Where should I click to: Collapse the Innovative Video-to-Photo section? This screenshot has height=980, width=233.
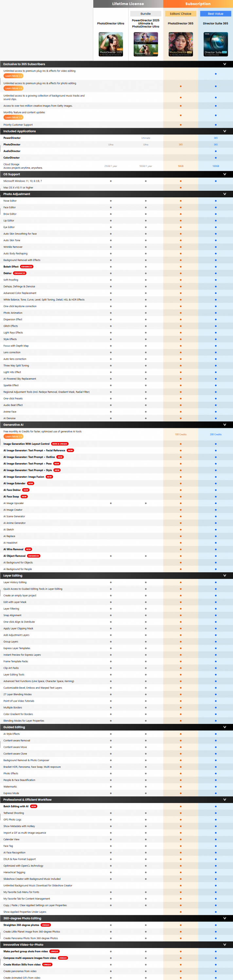click(x=224, y=945)
